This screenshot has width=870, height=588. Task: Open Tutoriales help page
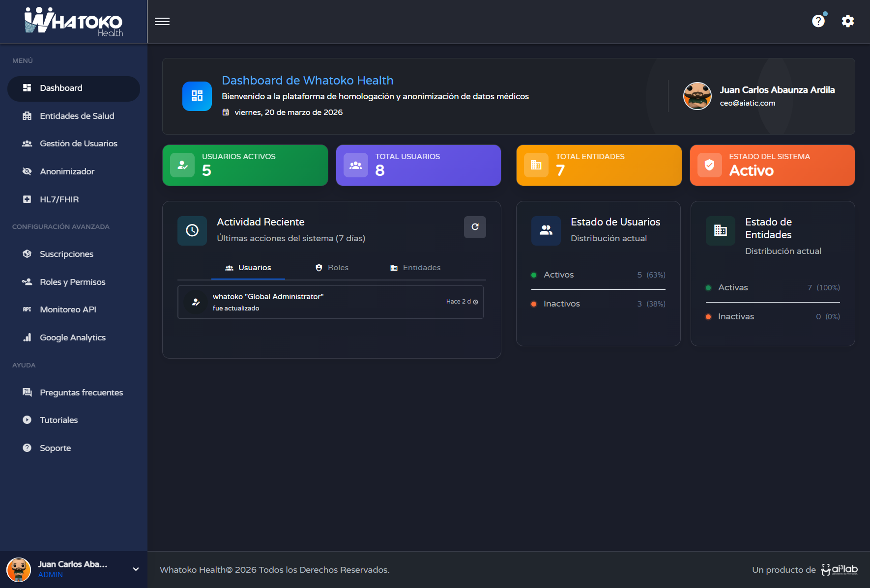pyautogui.click(x=74, y=420)
